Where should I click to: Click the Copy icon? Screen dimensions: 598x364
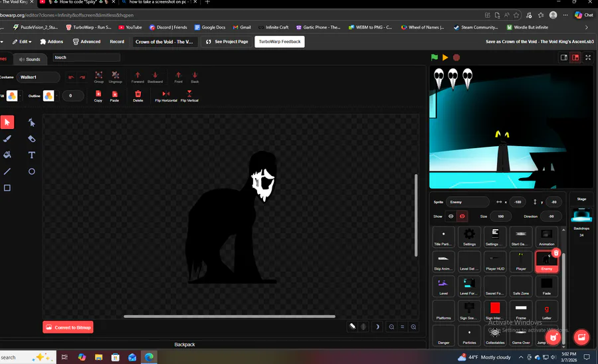click(98, 96)
